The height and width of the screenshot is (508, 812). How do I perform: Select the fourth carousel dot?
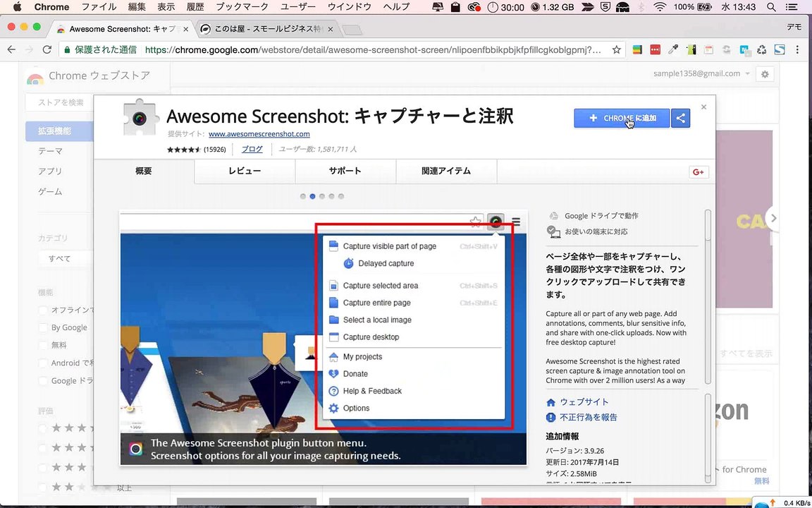coord(331,196)
